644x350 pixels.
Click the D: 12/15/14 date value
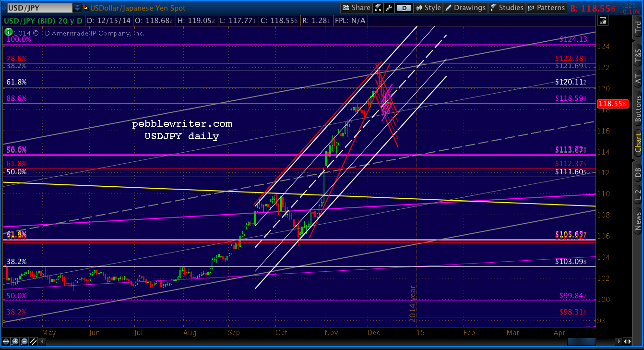coord(110,21)
